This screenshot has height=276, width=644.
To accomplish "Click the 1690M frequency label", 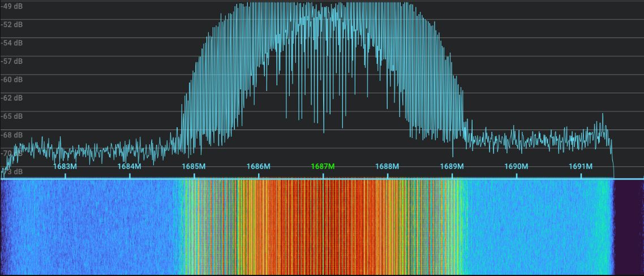I will pos(516,167).
